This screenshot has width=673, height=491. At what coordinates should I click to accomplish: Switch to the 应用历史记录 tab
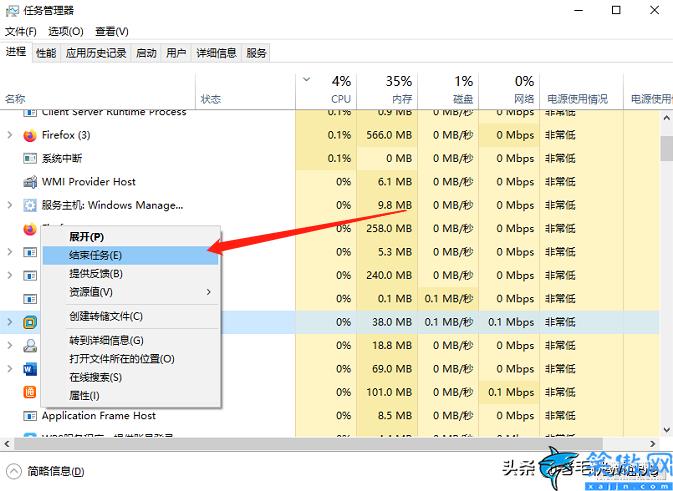tap(96, 53)
